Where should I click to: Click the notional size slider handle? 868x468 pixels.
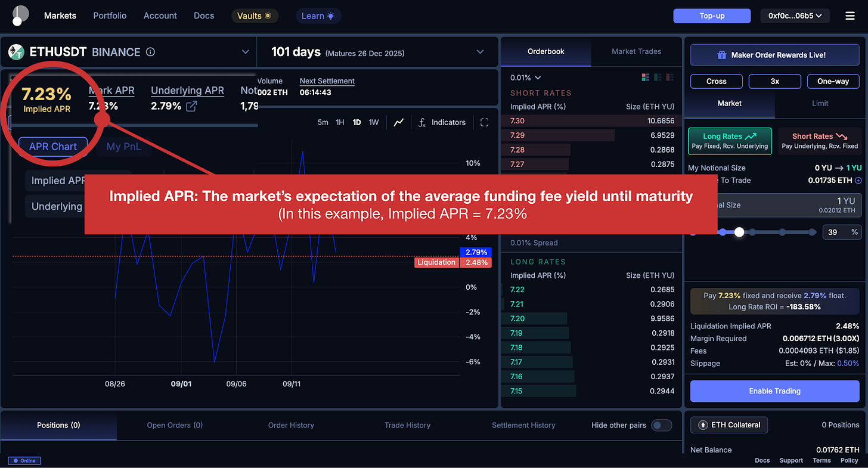point(739,232)
